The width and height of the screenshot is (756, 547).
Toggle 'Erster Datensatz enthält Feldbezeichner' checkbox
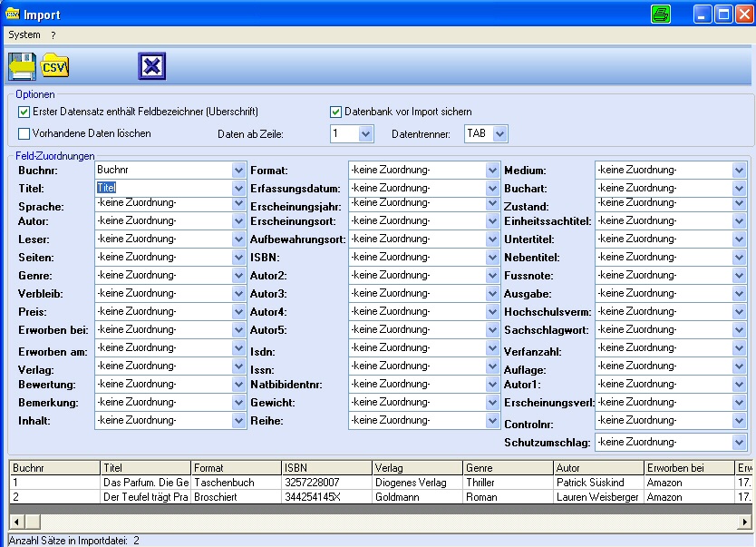coord(24,112)
